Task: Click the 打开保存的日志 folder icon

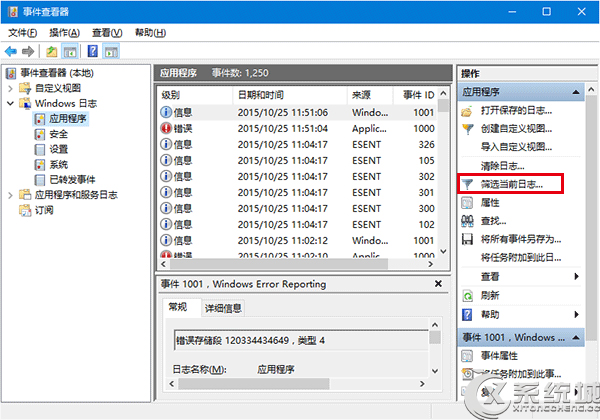Action: 467,111
